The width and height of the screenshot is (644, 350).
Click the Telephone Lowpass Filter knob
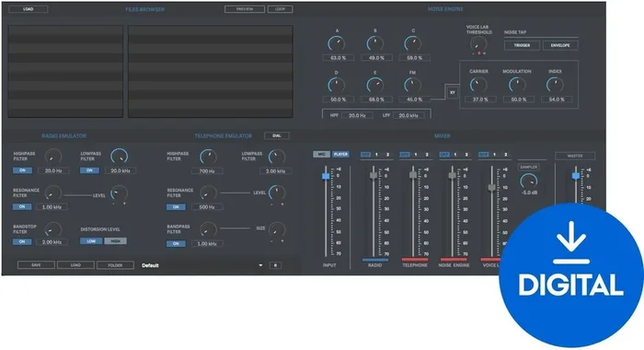[276, 157]
